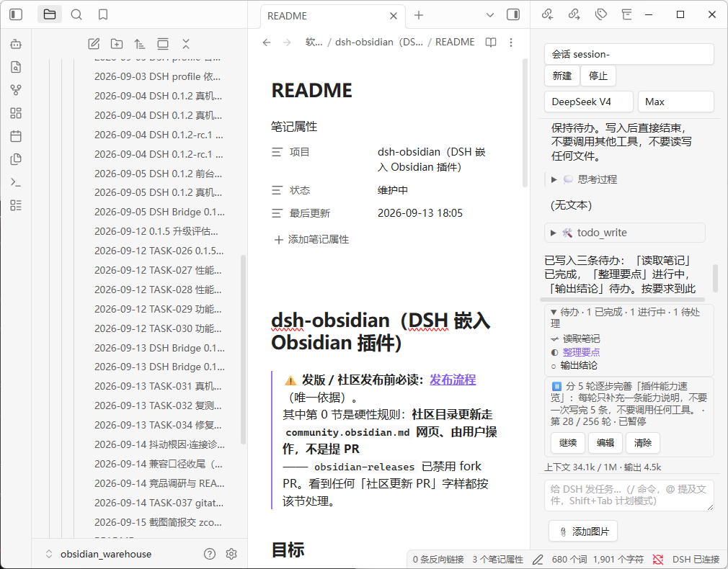This screenshot has width=728, height=569.
Task: Click 3 个笔记属性 in status bar
Action: pyautogui.click(x=498, y=560)
